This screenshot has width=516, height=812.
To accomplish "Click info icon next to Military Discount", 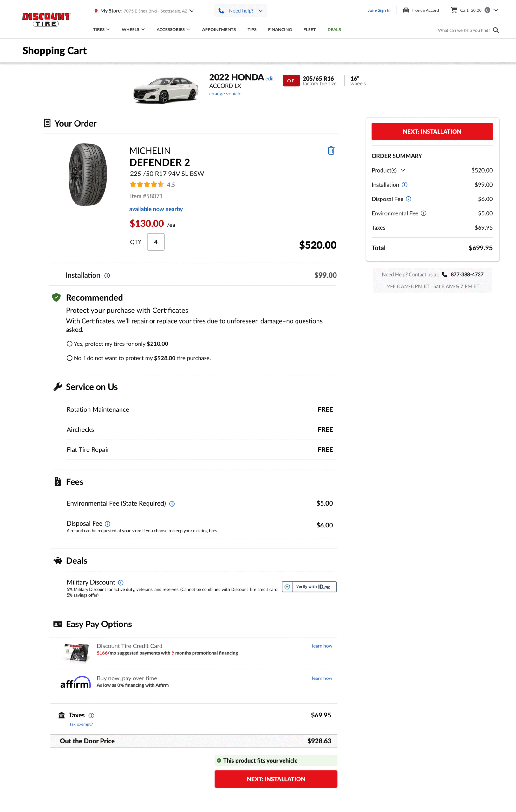I will coord(121,582).
